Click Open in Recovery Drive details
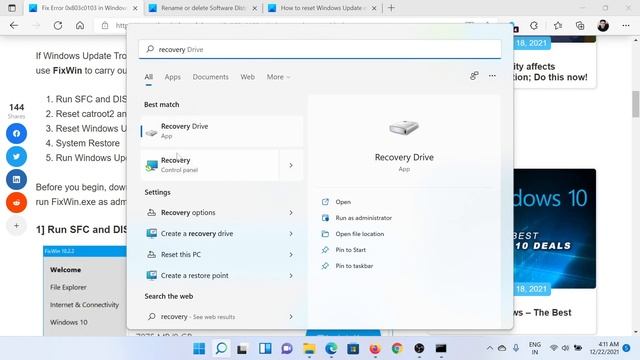Image resolution: width=640 pixels, height=360 pixels. click(x=343, y=202)
